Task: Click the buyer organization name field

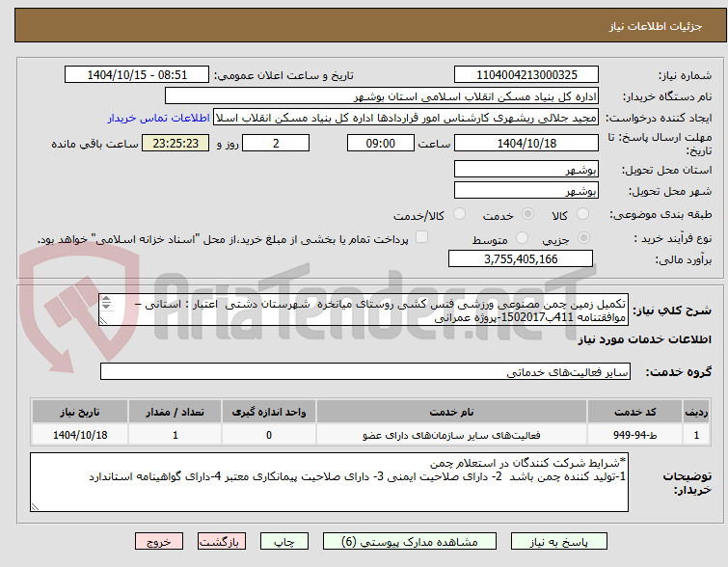Action: coord(382,96)
